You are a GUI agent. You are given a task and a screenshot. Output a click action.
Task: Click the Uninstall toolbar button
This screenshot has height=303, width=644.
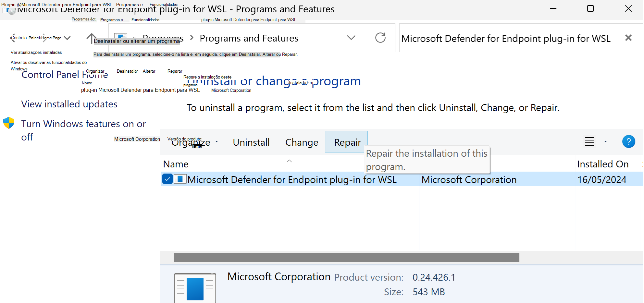pyautogui.click(x=251, y=142)
